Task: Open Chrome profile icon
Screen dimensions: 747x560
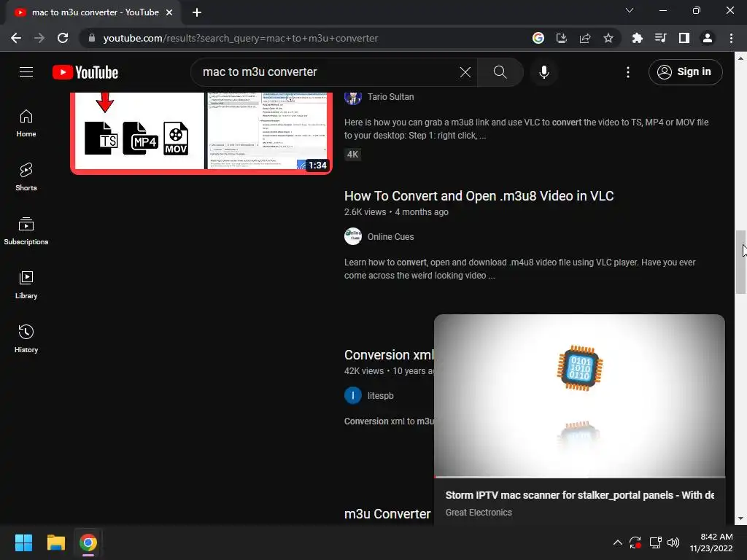Action: pyautogui.click(x=708, y=38)
